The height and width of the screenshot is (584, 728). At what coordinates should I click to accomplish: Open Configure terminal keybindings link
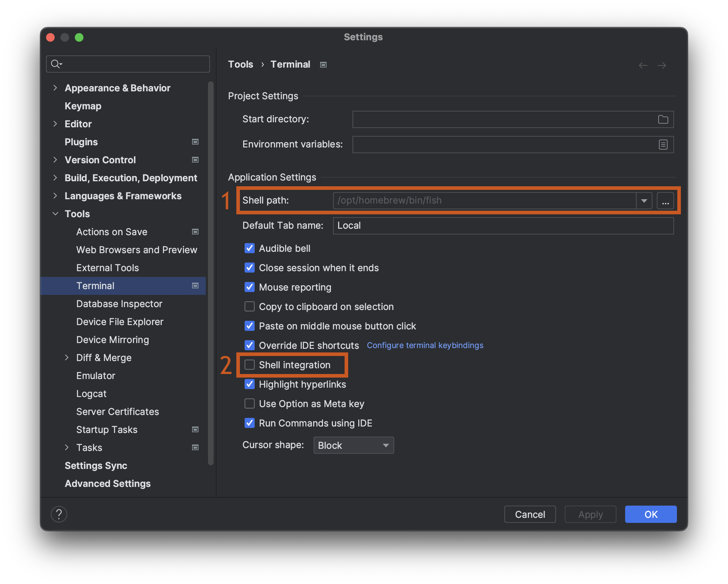(x=425, y=345)
